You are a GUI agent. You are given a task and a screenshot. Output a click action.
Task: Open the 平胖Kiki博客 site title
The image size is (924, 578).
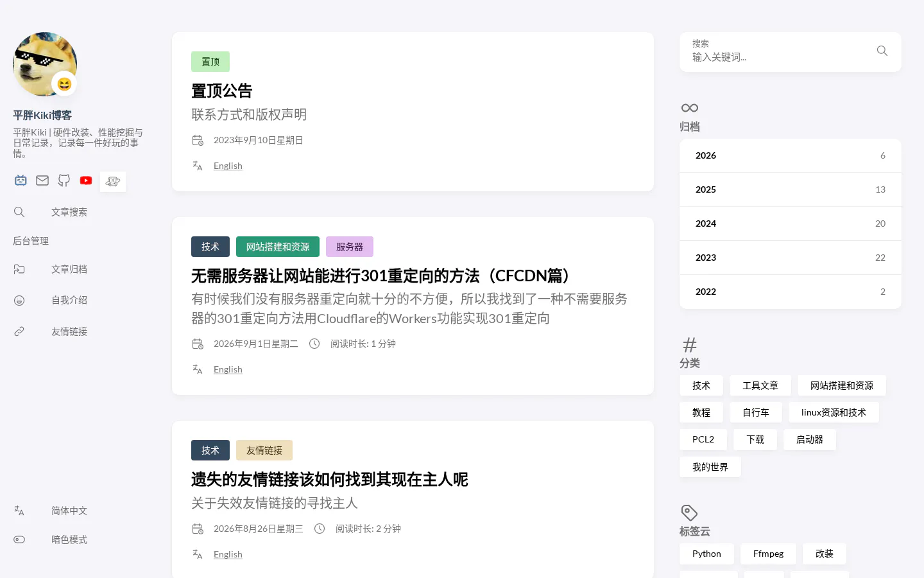coord(42,115)
